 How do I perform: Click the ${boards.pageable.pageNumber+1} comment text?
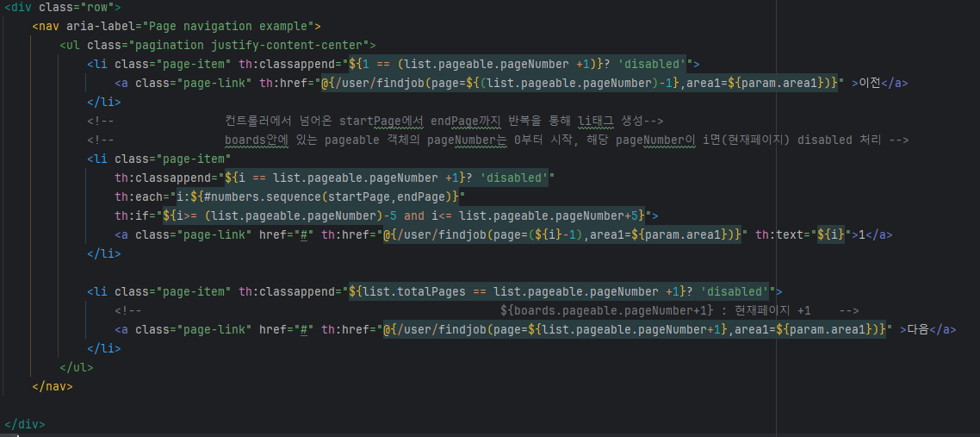point(607,310)
